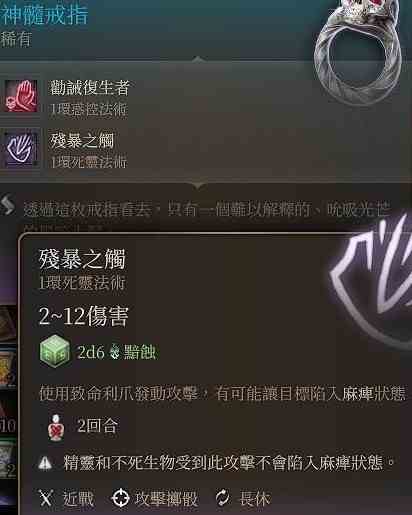
Task: Click the ring item image
Action: pos(358,50)
